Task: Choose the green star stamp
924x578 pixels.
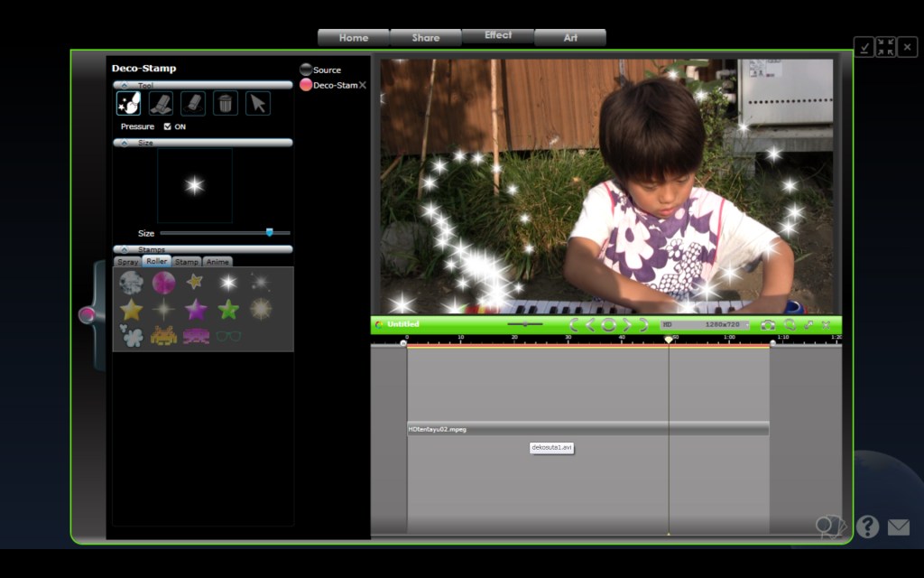Action: pyautogui.click(x=228, y=309)
